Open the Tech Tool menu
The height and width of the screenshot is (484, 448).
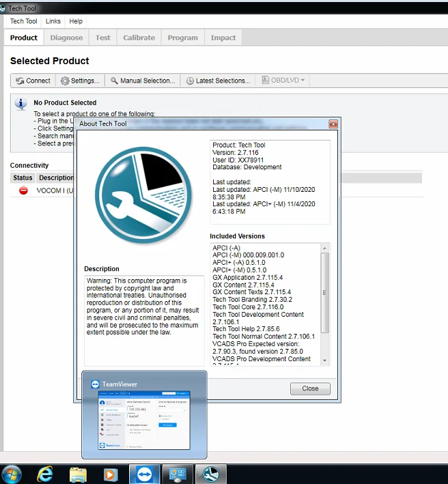coord(23,21)
